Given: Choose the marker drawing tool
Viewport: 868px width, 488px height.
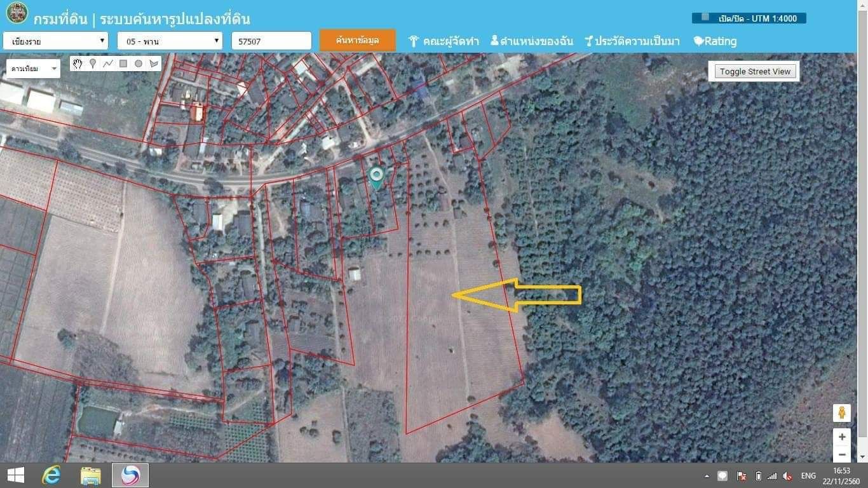Looking at the screenshot, I should point(93,64).
